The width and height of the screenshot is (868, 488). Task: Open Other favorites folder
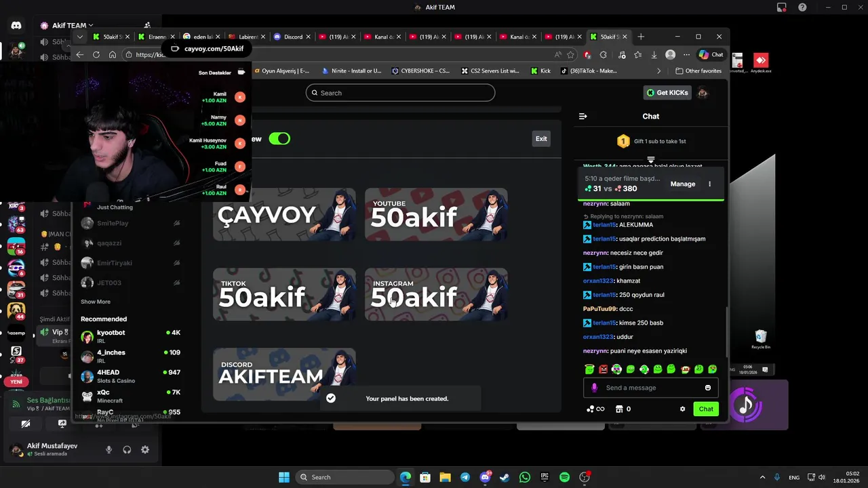click(x=698, y=70)
